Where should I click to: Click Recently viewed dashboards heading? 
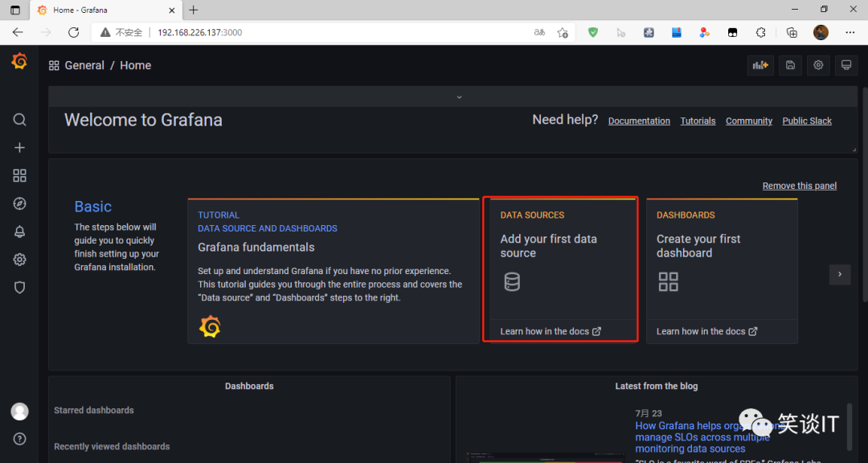tap(112, 446)
